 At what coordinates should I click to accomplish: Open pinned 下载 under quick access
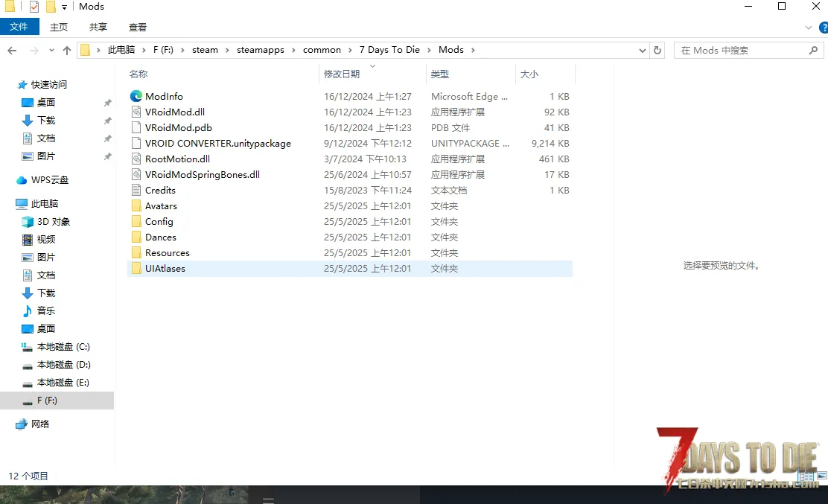tap(39, 121)
